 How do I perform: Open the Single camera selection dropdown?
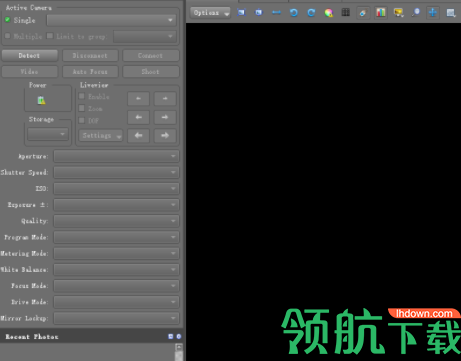tap(111, 20)
